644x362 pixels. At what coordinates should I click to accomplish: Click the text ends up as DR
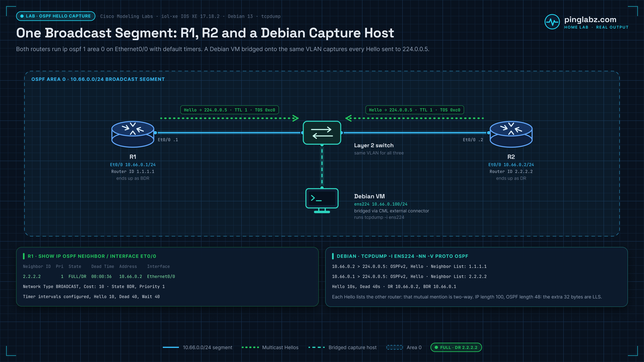pyautogui.click(x=511, y=178)
